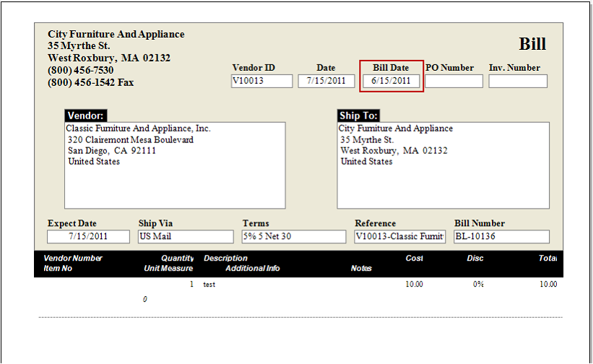This screenshot has height=364, width=593.
Task: Click the Quantity column header
Action: 178,258
